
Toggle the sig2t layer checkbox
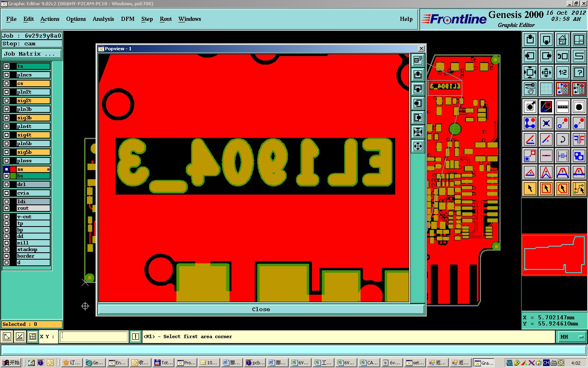coord(7,101)
